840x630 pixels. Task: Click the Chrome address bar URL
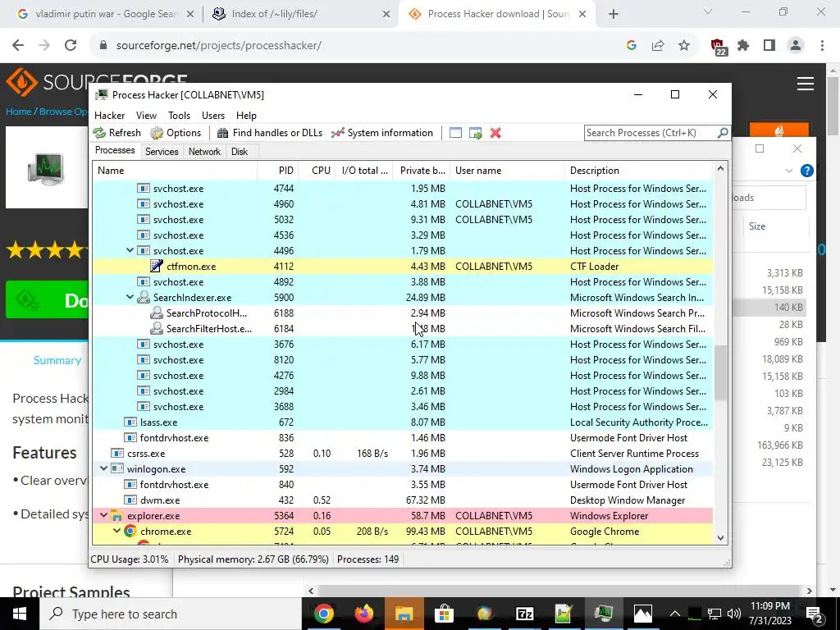tap(218, 46)
